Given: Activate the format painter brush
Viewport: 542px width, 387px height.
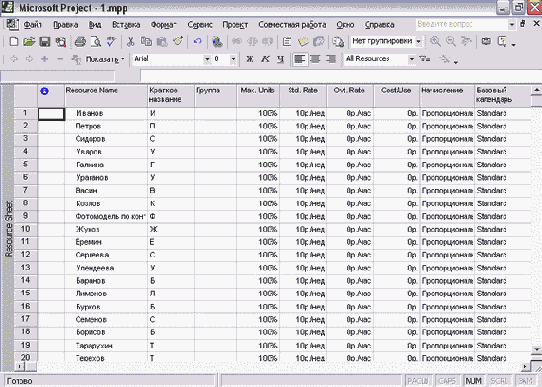Looking at the screenshot, I should click(178, 42).
